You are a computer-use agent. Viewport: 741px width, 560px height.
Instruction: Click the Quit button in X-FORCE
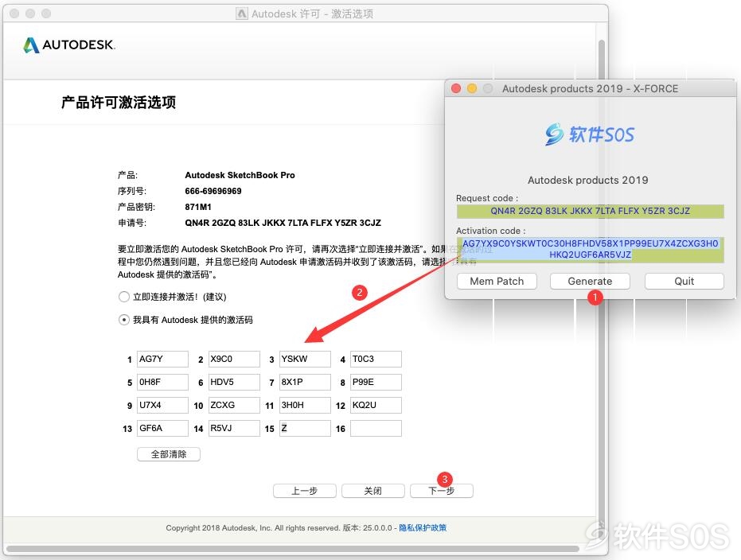(x=684, y=282)
